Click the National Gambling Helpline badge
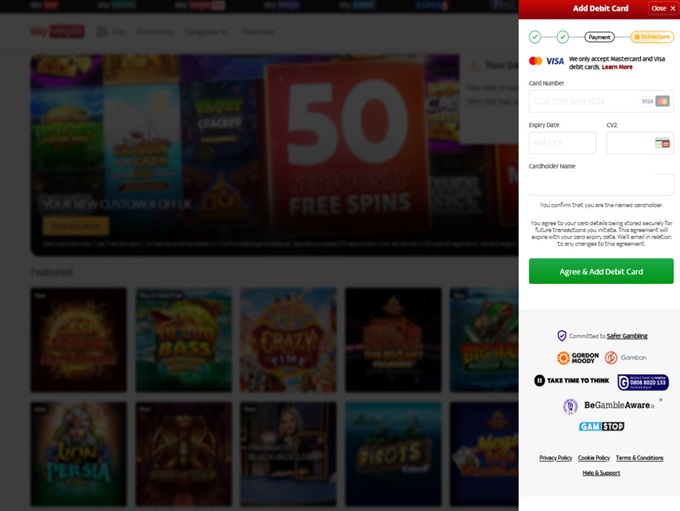This screenshot has width=680, height=511. tap(643, 382)
